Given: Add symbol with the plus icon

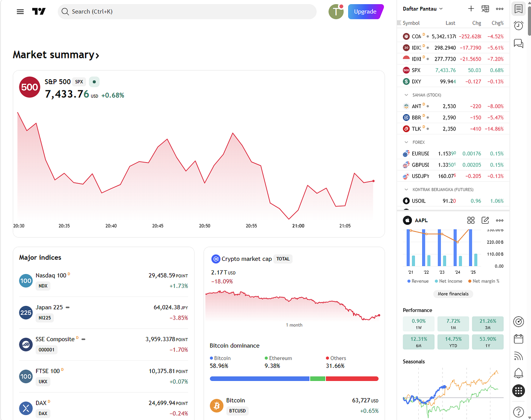Looking at the screenshot, I should coord(471,9).
